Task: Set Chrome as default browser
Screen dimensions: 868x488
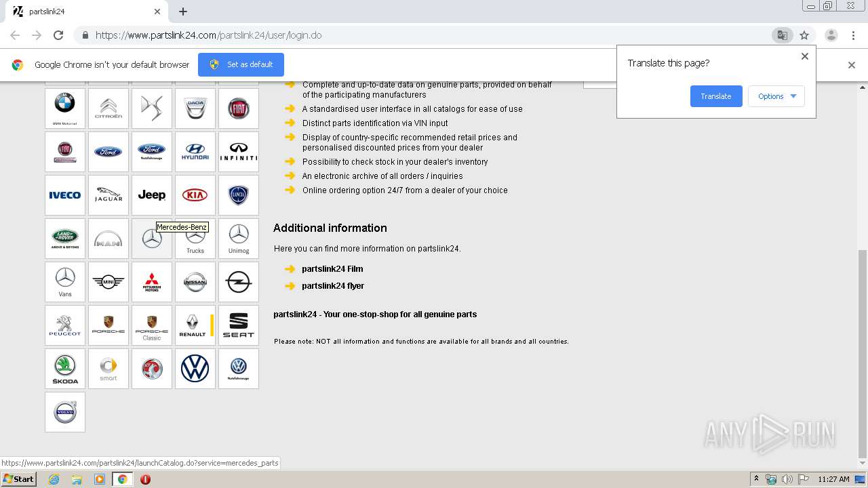Action: tap(241, 64)
